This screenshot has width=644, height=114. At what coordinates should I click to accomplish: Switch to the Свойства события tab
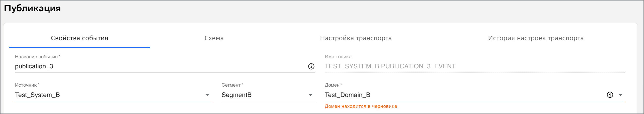[x=80, y=38]
